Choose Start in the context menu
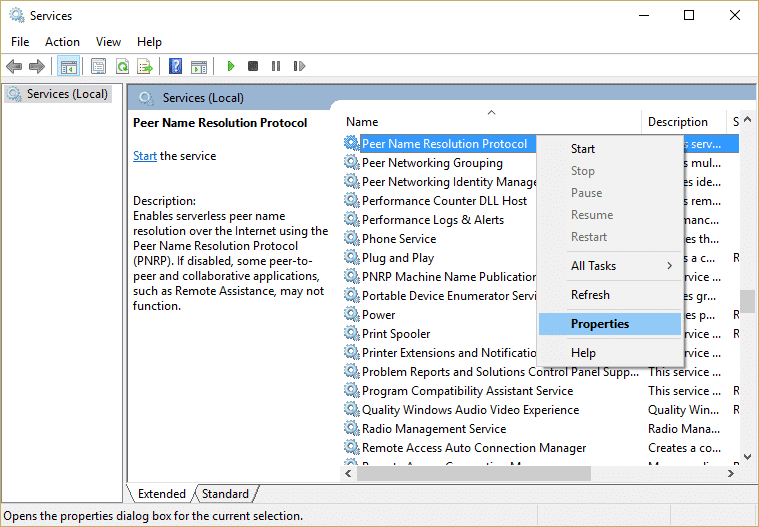Screen dimensions: 759x527 point(609,149)
